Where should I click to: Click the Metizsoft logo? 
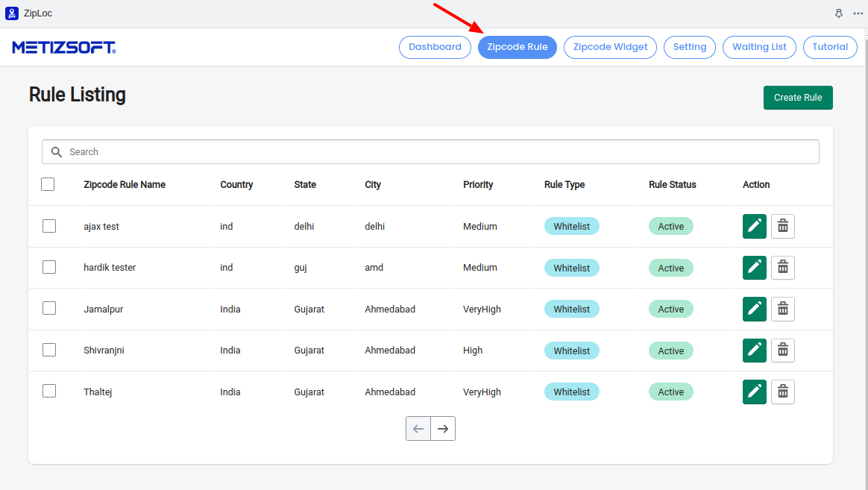click(x=64, y=48)
